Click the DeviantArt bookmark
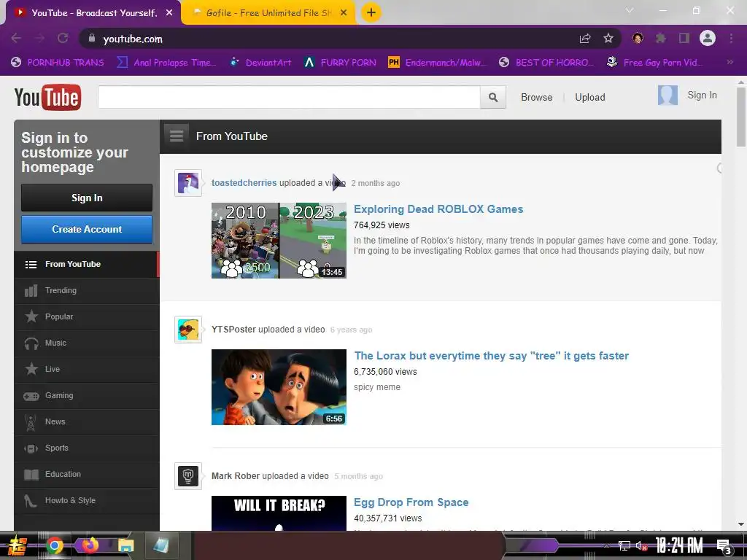 point(261,63)
